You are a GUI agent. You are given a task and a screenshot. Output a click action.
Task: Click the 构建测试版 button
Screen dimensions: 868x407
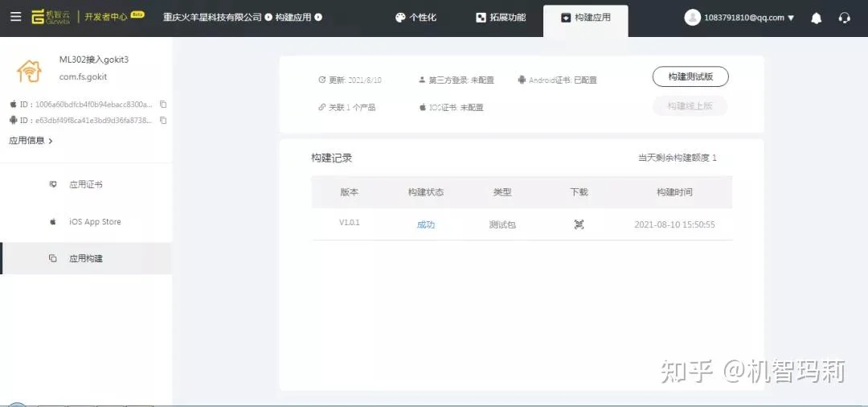pyautogui.click(x=690, y=77)
